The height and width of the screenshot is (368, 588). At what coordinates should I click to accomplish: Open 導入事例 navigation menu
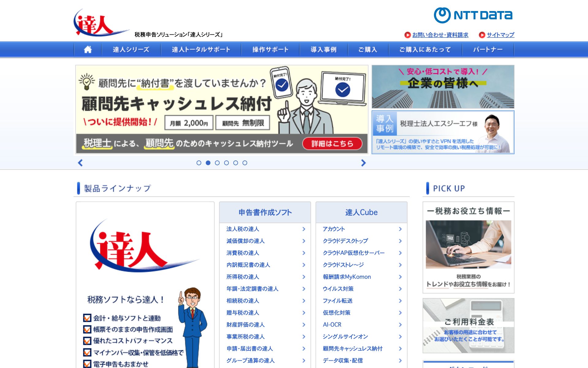point(323,49)
